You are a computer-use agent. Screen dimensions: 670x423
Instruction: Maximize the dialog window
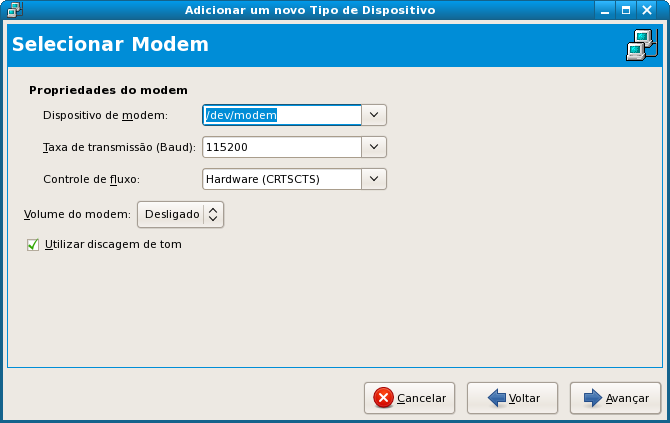[x=626, y=10]
